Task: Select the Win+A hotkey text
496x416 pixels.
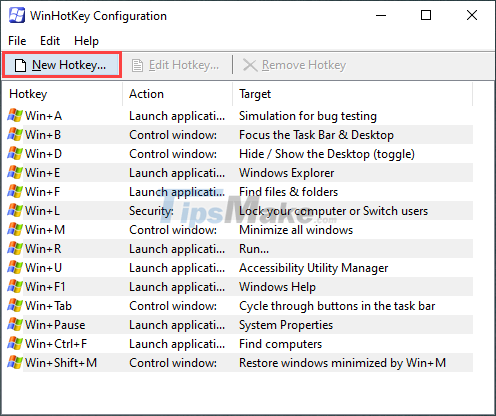Action: 43,116
